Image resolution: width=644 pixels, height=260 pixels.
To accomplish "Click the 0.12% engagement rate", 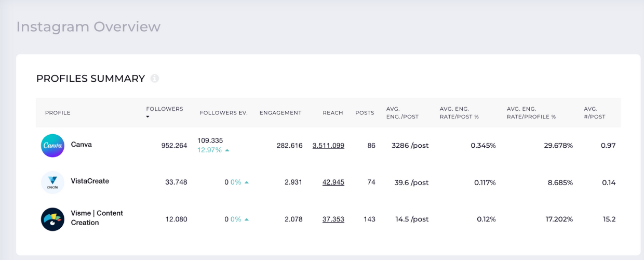I will pos(486,219).
